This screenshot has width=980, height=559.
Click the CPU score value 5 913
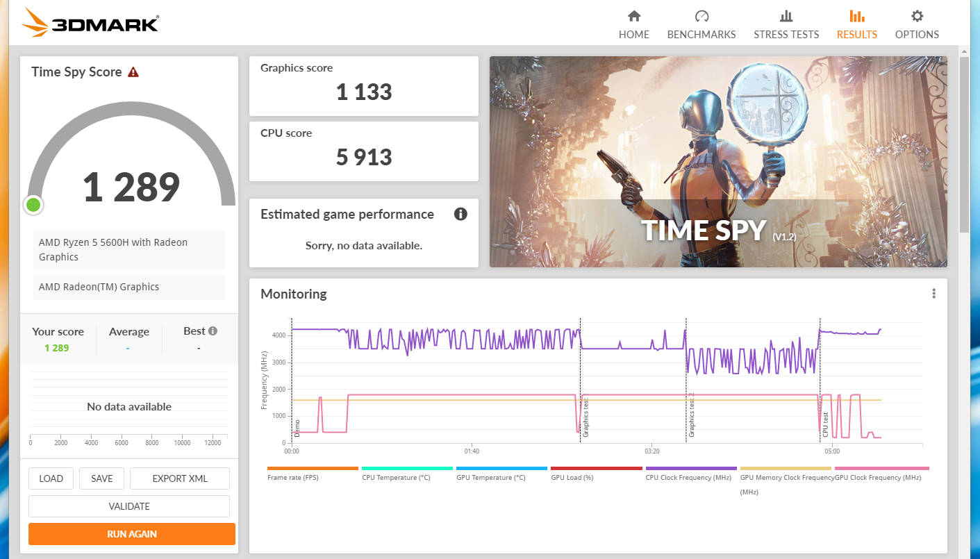364,157
